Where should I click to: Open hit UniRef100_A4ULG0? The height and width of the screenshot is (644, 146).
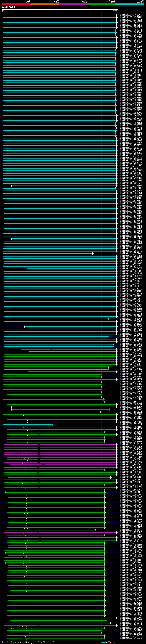(x=131, y=15)
